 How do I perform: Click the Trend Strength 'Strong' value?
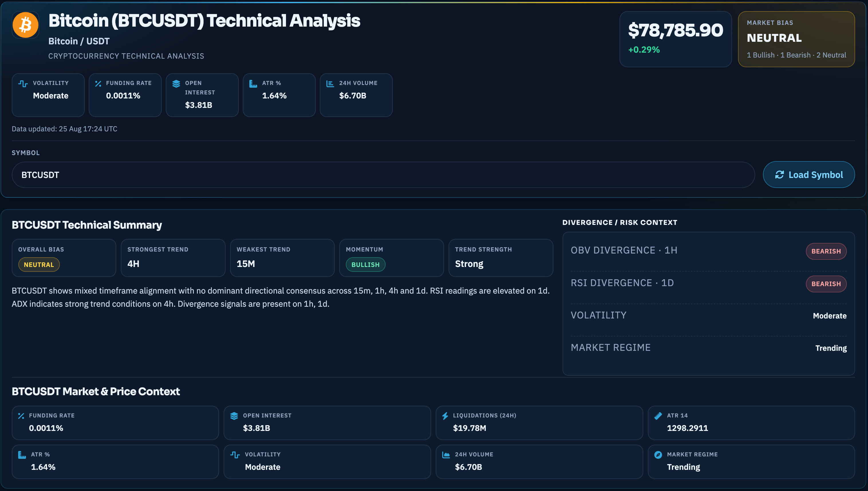point(469,264)
